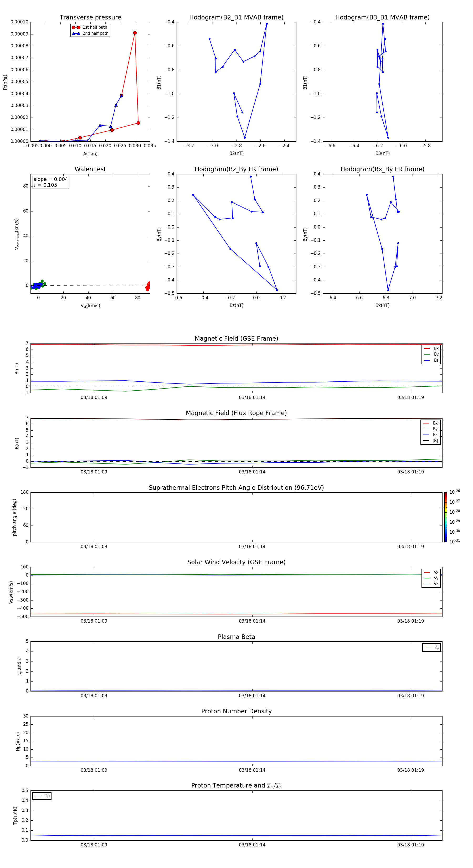Click the pitch angle plot's color bar
473x868 pixels.
pos(446,517)
